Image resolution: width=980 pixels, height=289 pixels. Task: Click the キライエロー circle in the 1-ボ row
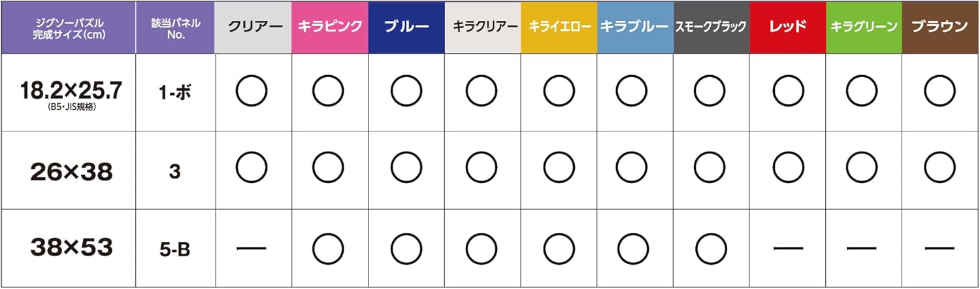(x=557, y=92)
